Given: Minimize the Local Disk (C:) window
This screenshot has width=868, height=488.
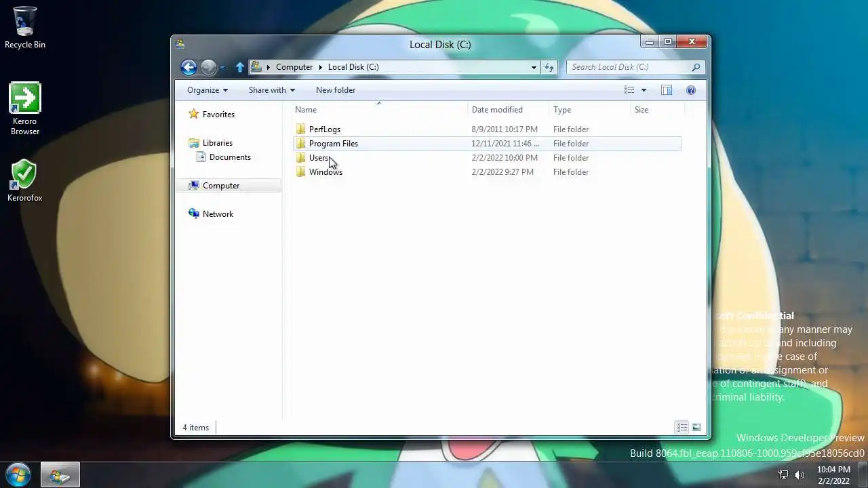Looking at the screenshot, I should (x=650, y=42).
